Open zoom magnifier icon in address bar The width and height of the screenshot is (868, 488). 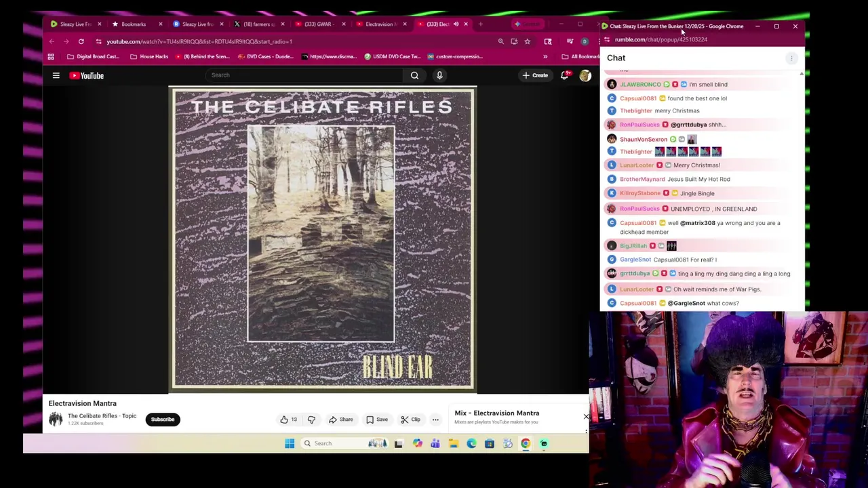(x=501, y=41)
